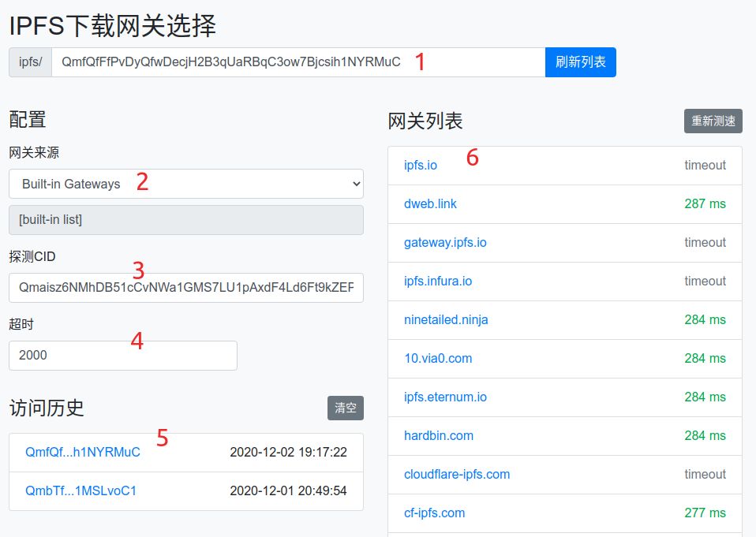Image resolution: width=756 pixels, height=537 pixels.
Task: Click the timestamp 2020-12-02 19:17:22
Action: pyautogui.click(x=288, y=453)
